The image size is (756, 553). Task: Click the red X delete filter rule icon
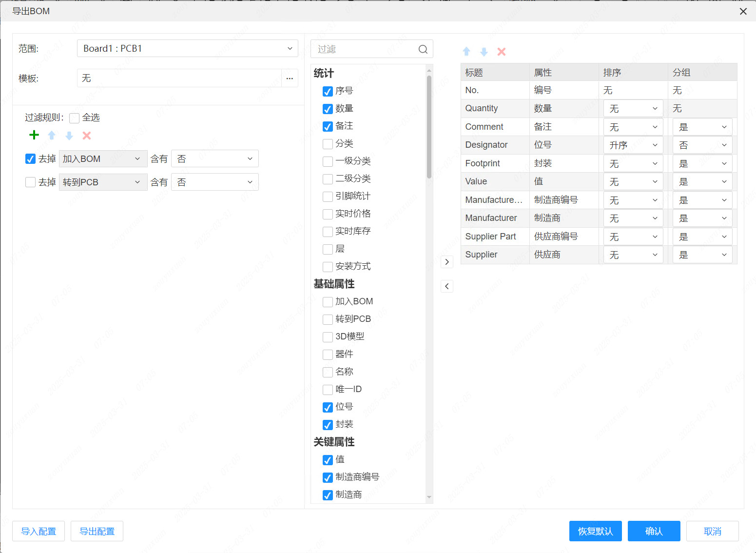87,136
